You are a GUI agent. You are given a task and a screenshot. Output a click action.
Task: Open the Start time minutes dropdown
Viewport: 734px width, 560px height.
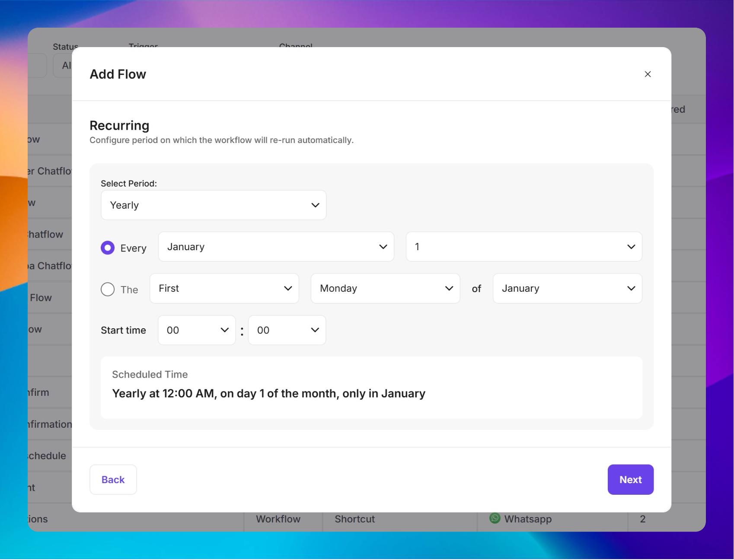pos(287,331)
